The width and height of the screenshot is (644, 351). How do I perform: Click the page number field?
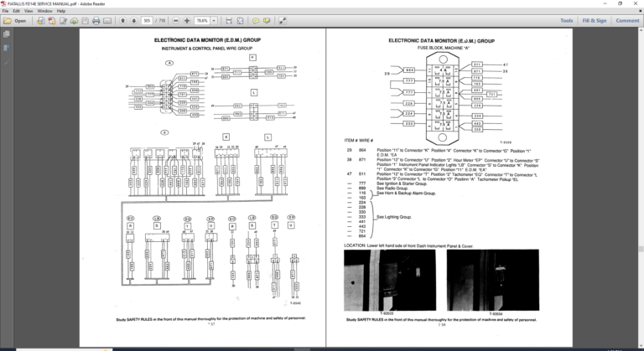(x=147, y=20)
